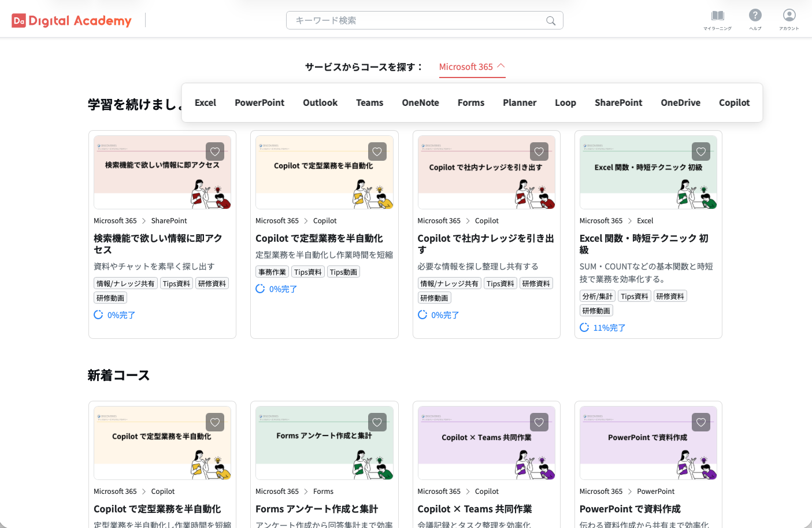Open My Learning book icon
Screen dimensions: 812x528
point(718,16)
